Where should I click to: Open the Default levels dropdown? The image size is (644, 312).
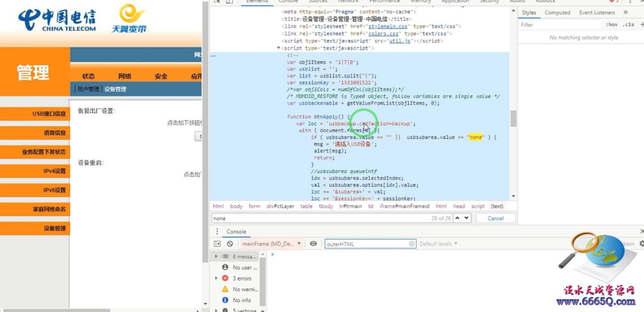[438, 244]
